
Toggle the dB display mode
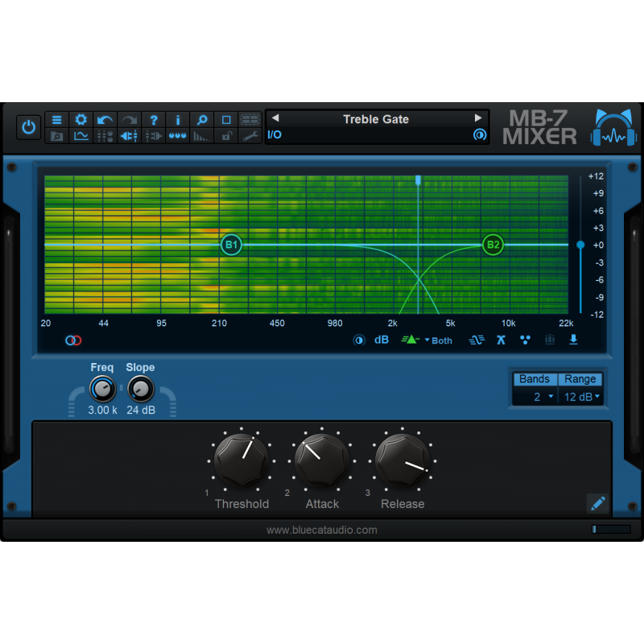click(381, 340)
